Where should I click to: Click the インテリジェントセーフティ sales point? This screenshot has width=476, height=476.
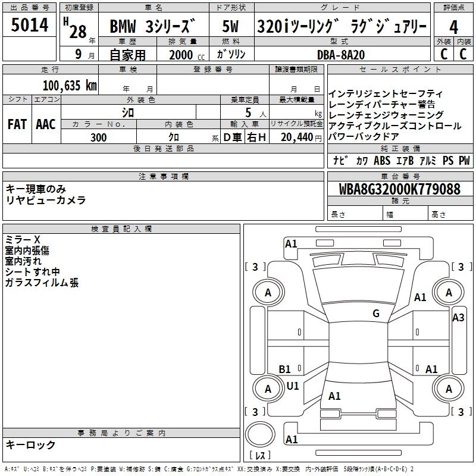[385, 93]
